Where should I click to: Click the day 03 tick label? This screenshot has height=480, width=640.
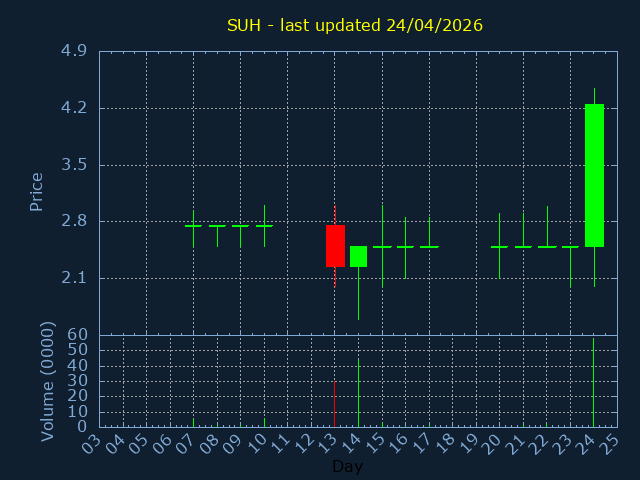(92, 443)
